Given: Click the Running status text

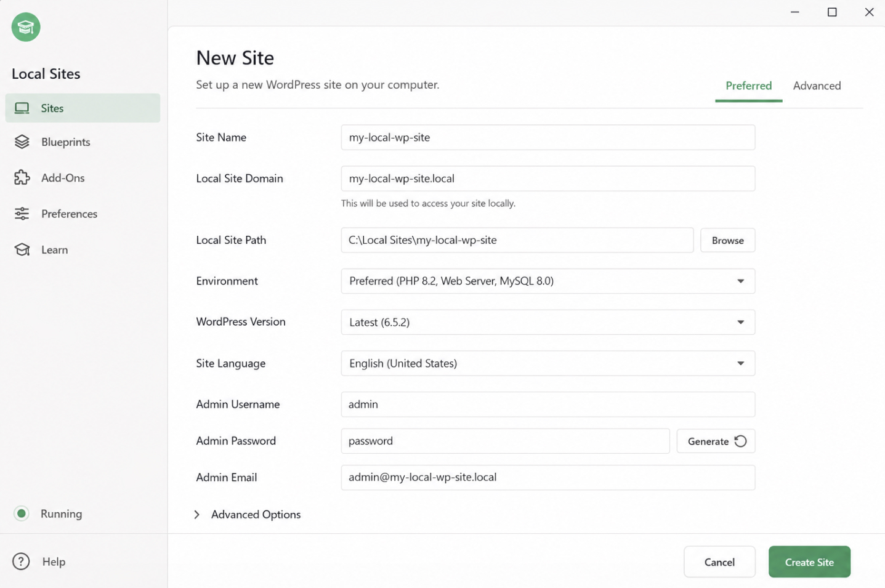Looking at the screenshot, I should 61,513.
